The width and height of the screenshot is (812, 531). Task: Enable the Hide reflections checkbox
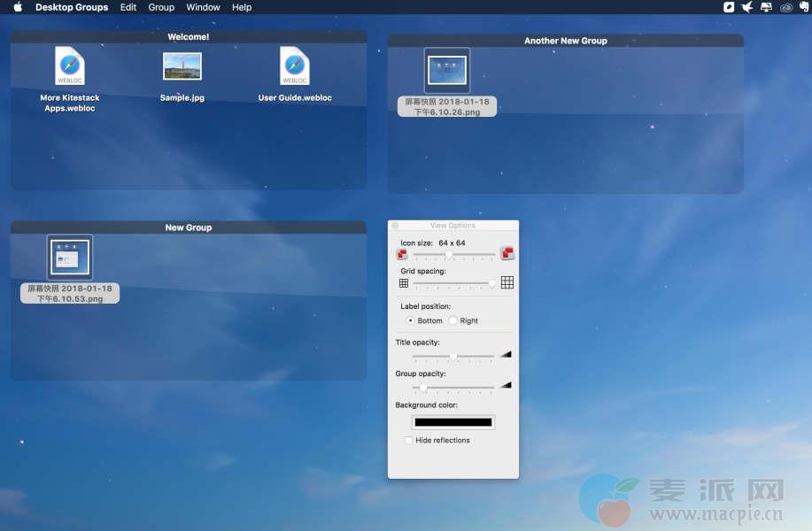(x=408, y=440)
